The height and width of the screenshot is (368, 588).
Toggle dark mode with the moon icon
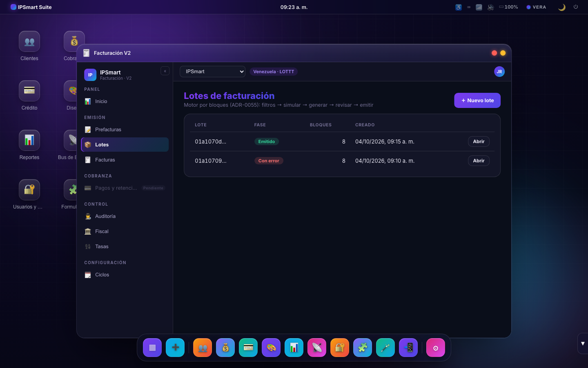562,7
